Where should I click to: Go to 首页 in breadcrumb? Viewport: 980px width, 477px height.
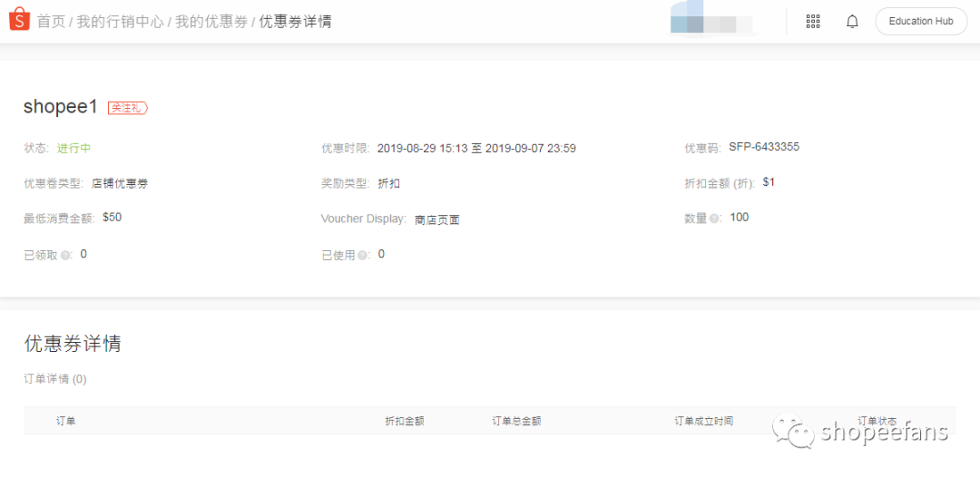[x=51, y=22]
